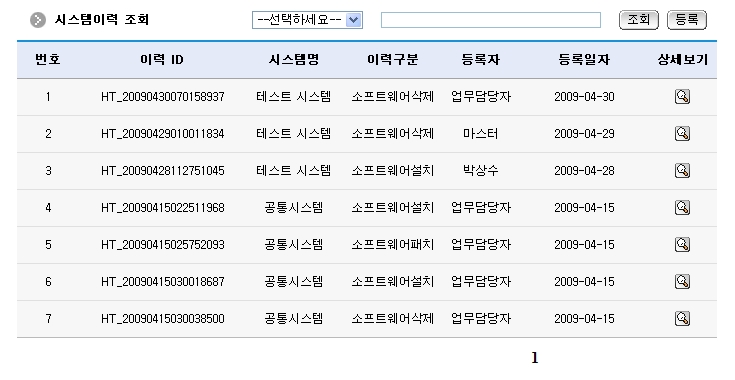The height and width of the screenshot is (380, 735).
Task: Click the 이력 ID column header
Action: tap(162, 60)
